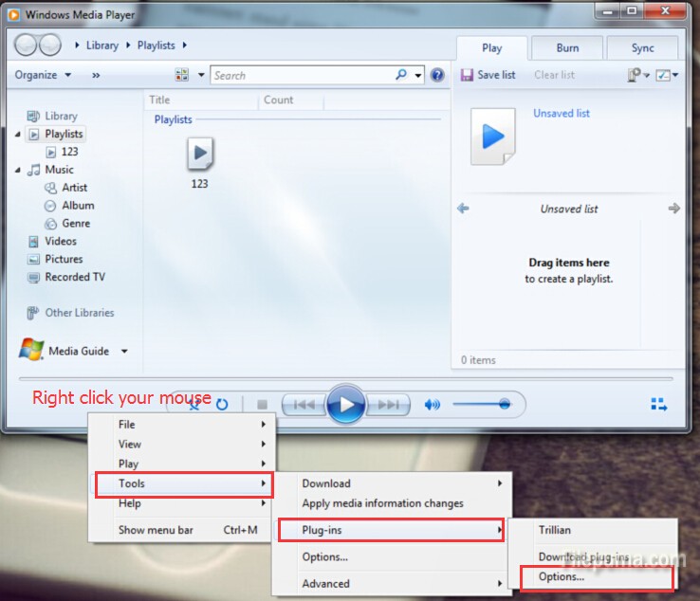Screen dimensions: 700x601
Task: Open the Help question mark icon
Action: tap(437, 75)
